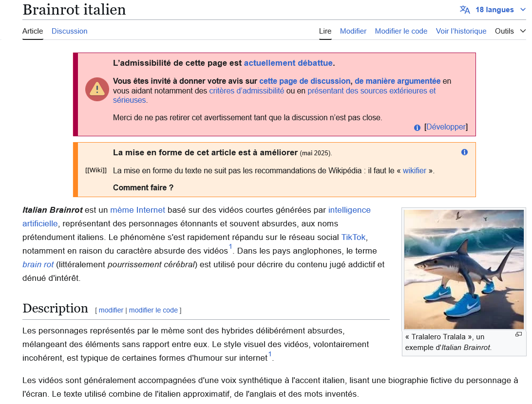Screen dimensions: 532x404
Task: Click the (mai 2025) date text
Action: (316, 153)
